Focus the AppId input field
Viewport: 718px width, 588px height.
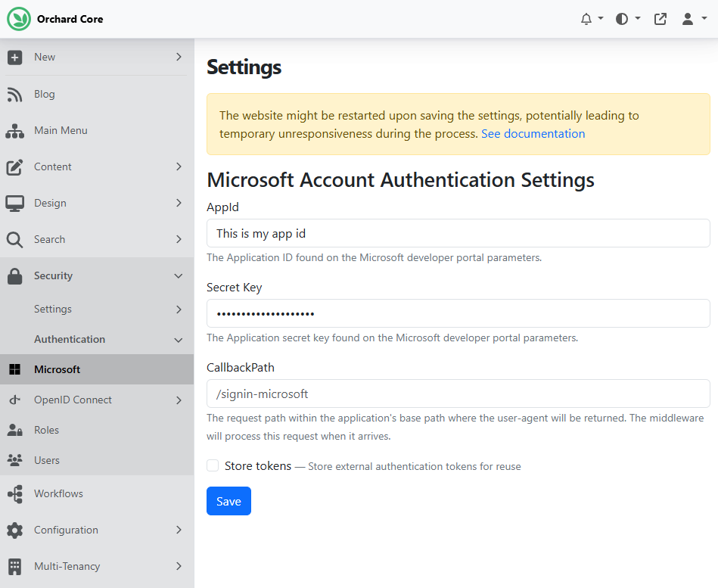(458, 233)
